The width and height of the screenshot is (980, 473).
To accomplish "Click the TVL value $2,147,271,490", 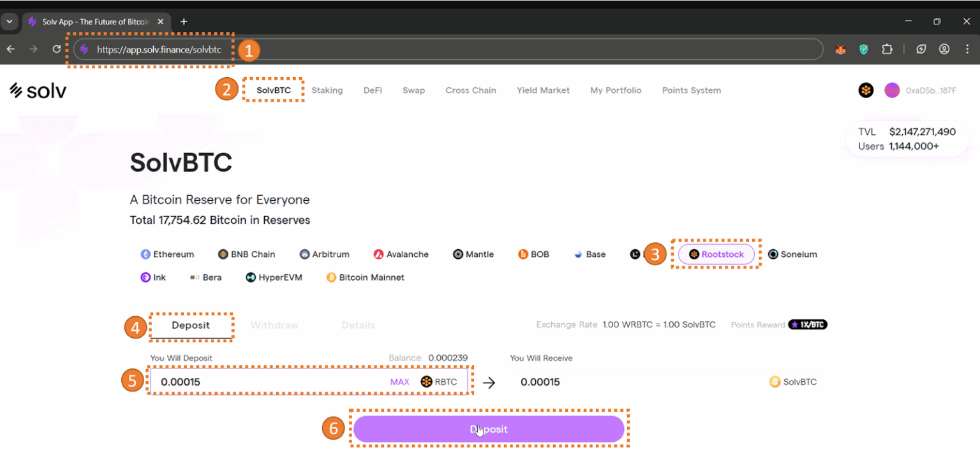I will pyautogui.click(x=923, y=132).
